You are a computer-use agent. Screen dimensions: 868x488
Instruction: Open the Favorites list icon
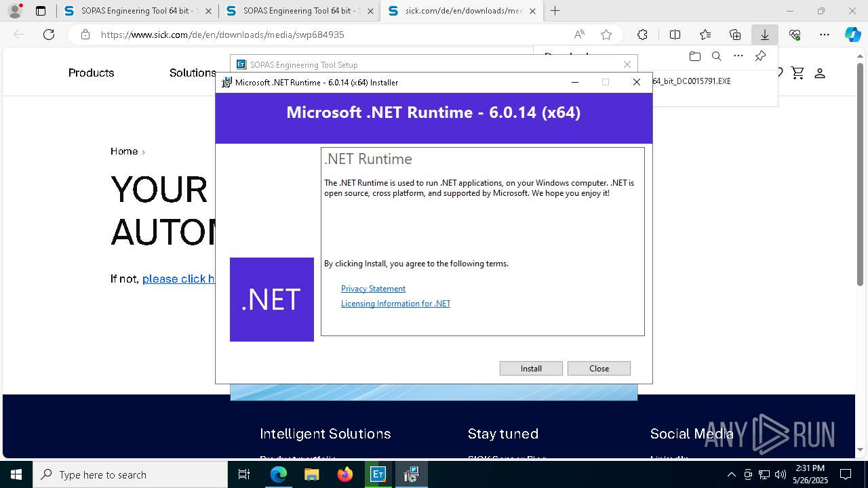(x=705, y=35)
